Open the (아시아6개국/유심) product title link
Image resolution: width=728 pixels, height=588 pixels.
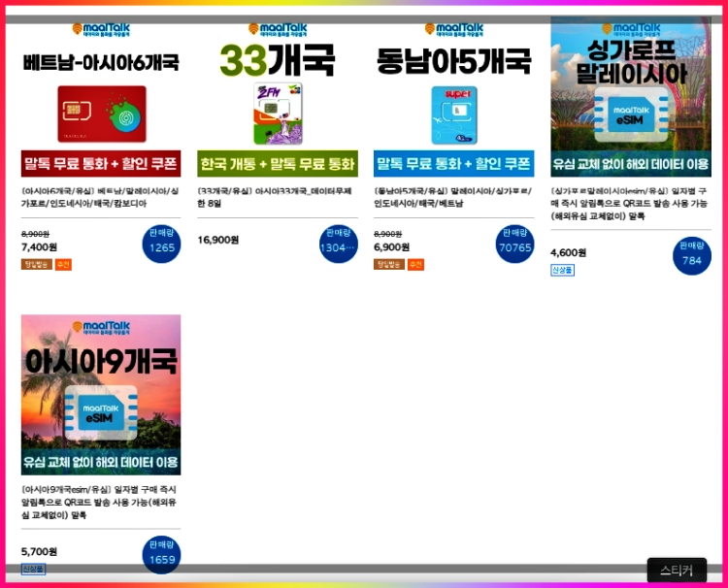click(100, 197)
